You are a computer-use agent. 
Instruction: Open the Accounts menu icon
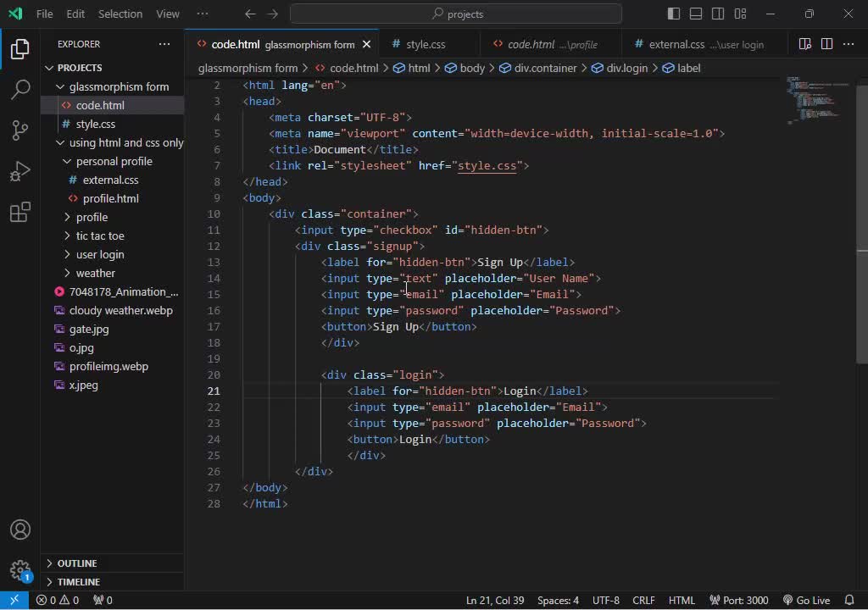[20, 530]
